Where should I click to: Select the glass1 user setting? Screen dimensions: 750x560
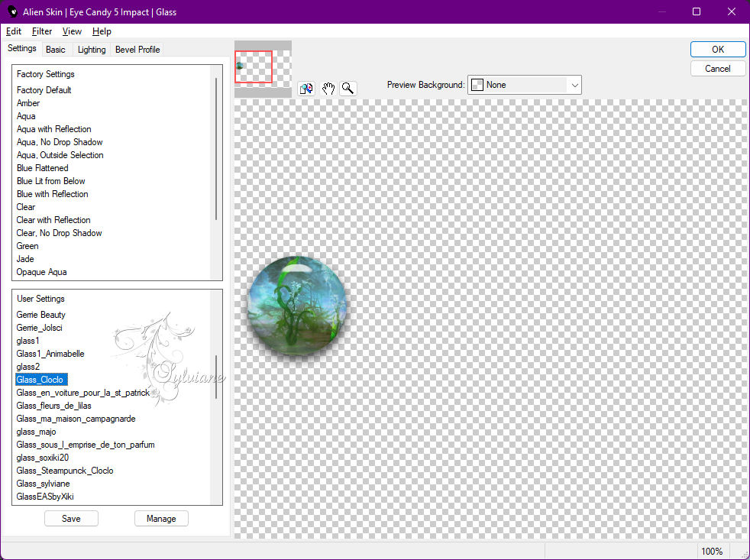pyautogui.click(x=27, y=340)
